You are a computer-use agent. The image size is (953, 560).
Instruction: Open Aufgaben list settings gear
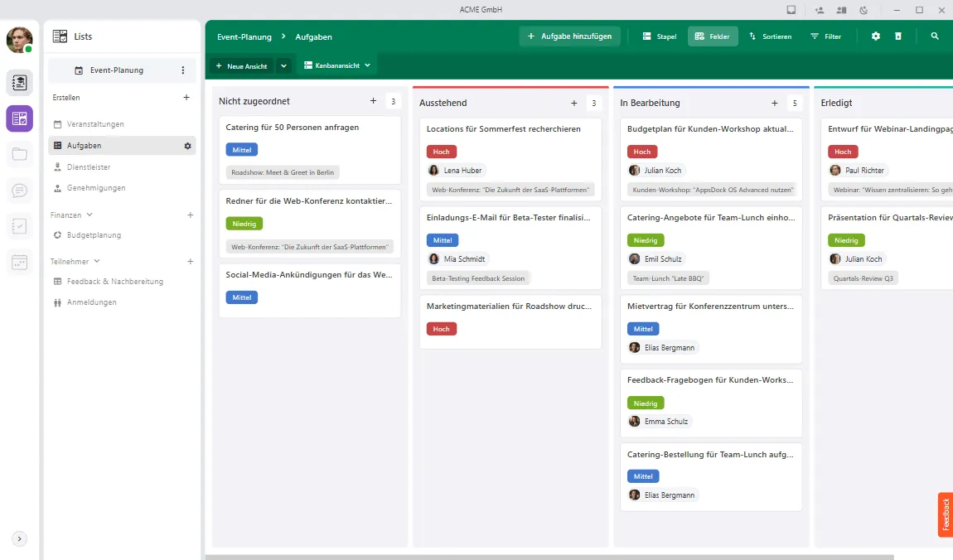[187, 146]
